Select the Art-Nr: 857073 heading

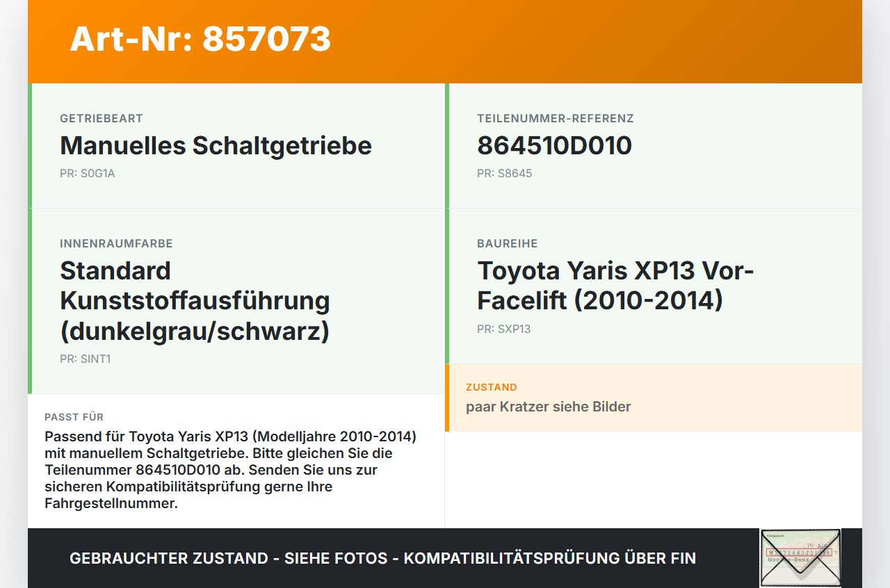click(200, 39)
